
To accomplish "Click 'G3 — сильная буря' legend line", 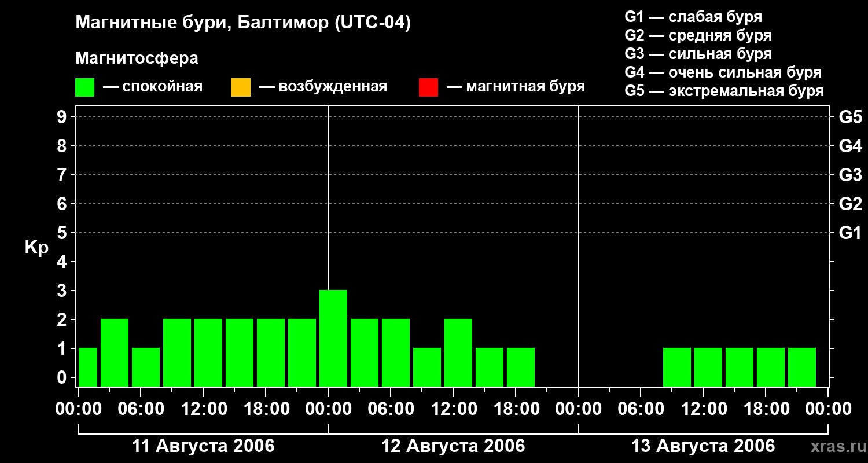I will pyautogui.click(x=698, y=54).
